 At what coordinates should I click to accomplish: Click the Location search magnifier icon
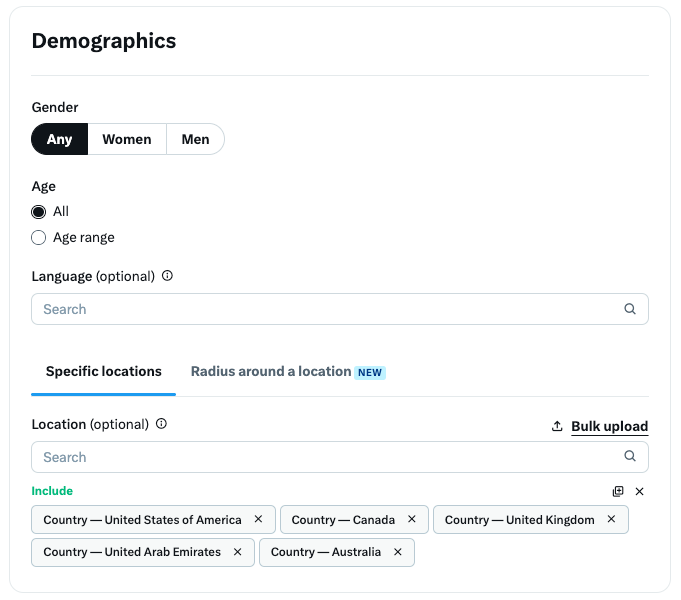630,456
